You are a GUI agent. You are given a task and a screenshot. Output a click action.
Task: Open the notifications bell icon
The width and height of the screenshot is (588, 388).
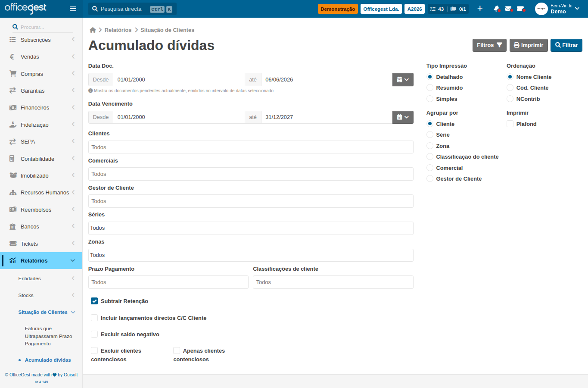496,9
